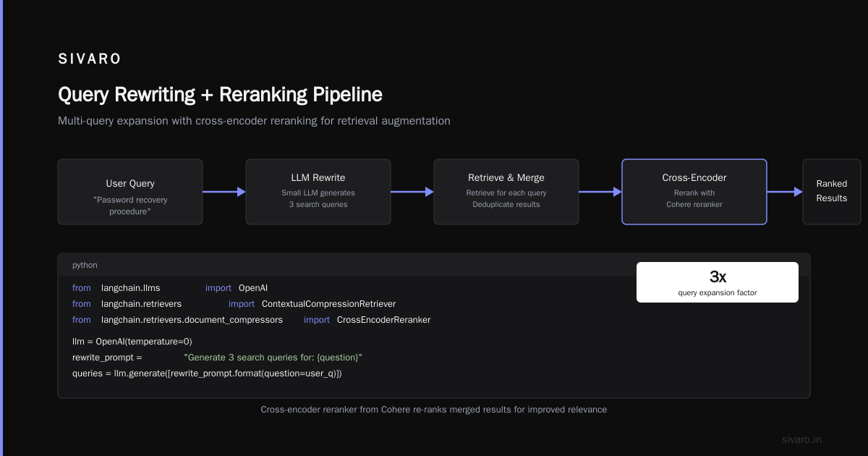
Task: Select the highlighted Cross-Encoder stage box
Action: point(694,192)
